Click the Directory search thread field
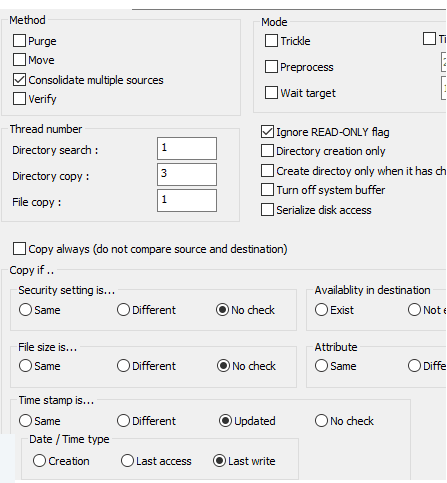The height and width of the screenshot is (483, 447). pos(187,148)
